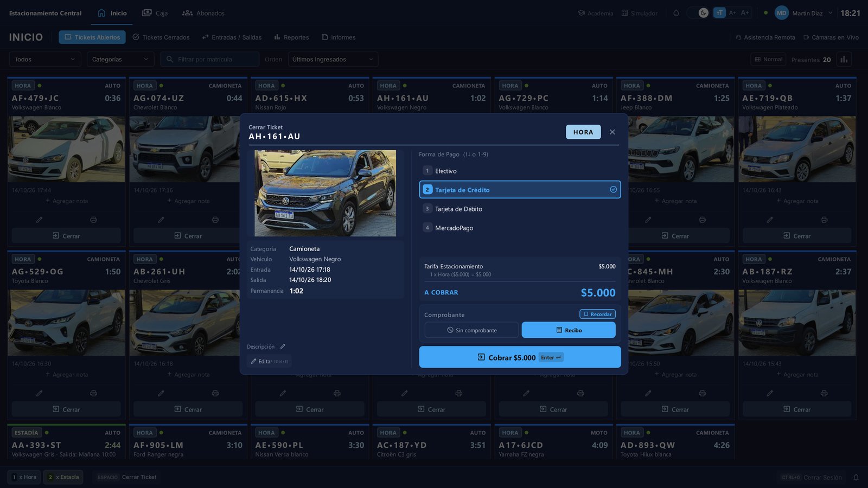
Task: Open the Reportes section
Action: point(291,37)
